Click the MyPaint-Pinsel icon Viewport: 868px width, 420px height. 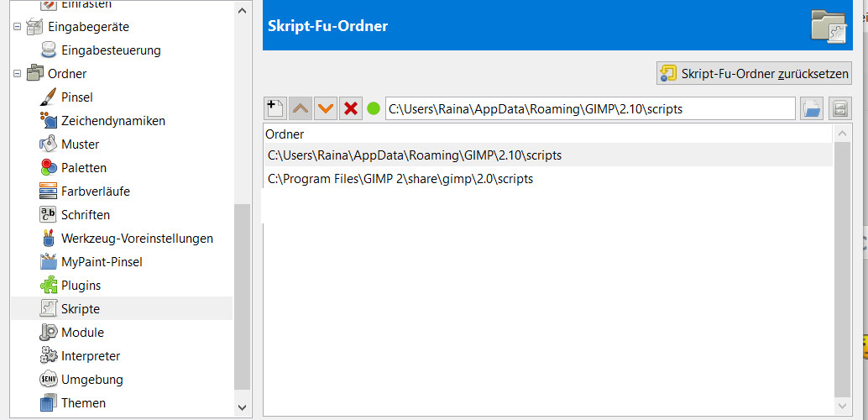pyautogui.click(x=49, y=261)
